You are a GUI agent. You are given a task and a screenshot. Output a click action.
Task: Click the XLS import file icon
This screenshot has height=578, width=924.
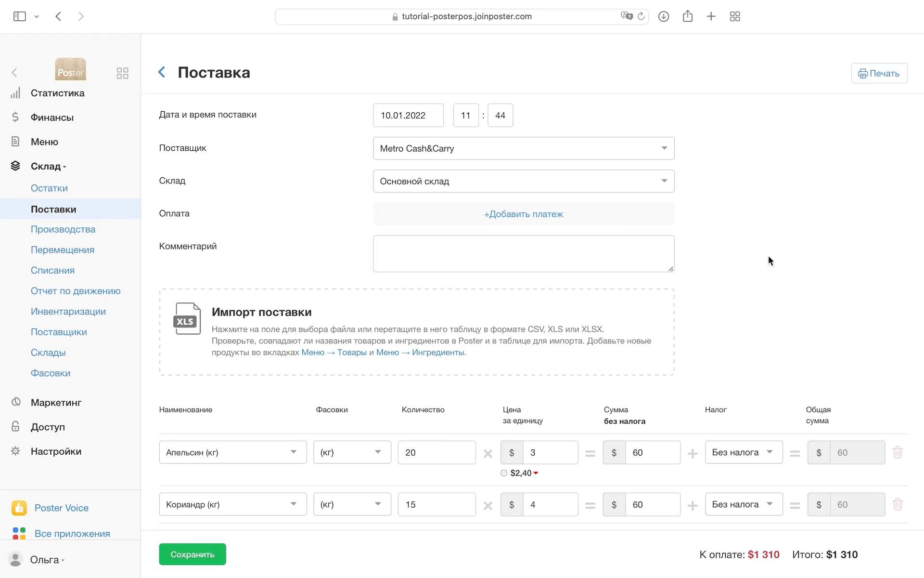[x=187, y=318]
